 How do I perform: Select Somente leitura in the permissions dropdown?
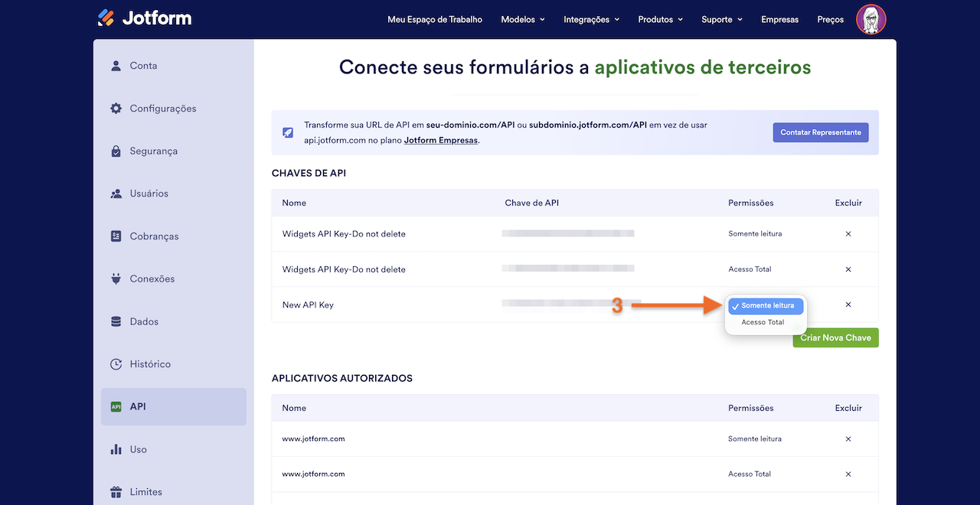[765, 305]
